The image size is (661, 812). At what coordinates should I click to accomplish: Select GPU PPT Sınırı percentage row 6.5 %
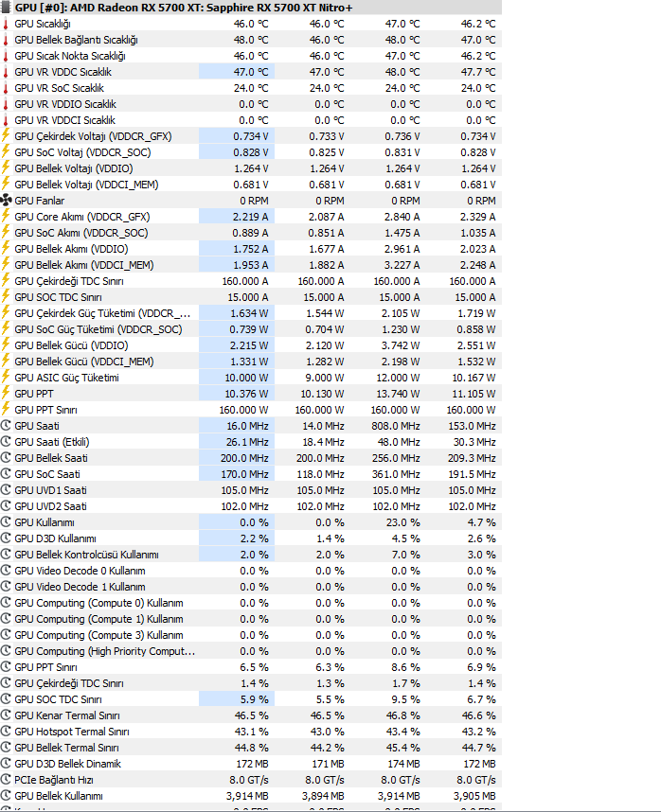click(251, 666)
